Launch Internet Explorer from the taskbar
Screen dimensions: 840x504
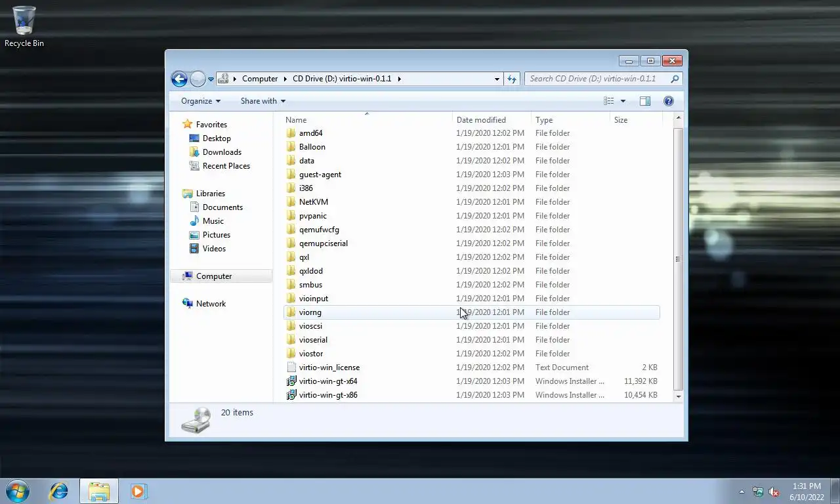point(59,491)
